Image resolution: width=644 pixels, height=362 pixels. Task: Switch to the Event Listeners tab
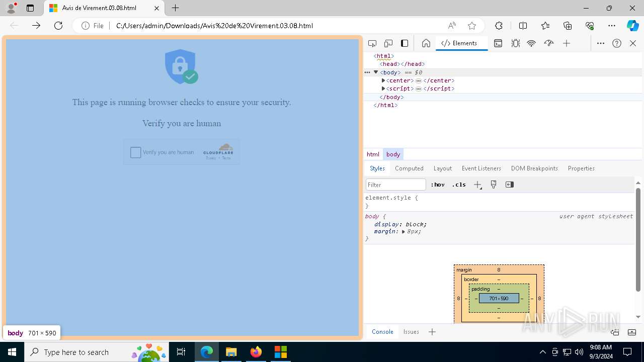pos(481,168)
